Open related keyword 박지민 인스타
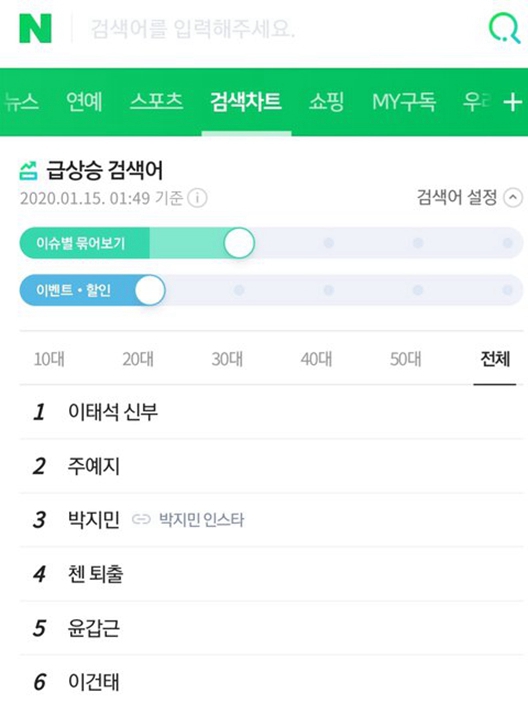528x704 pixels. pos(202,519)
